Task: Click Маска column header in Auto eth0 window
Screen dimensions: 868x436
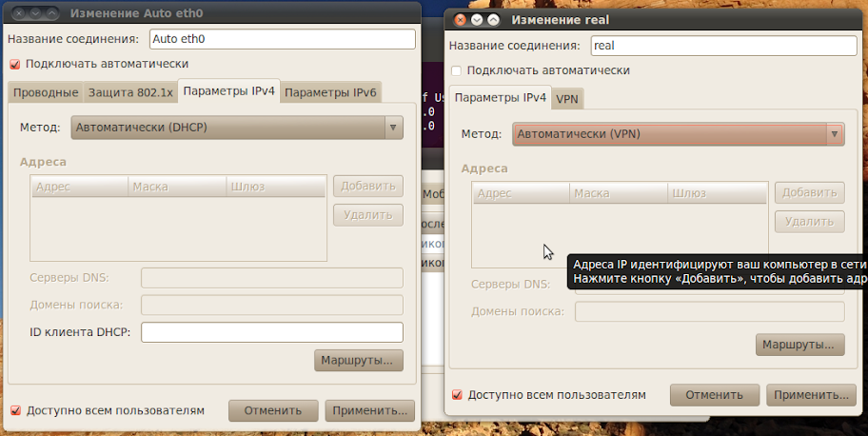Action: 177,187
